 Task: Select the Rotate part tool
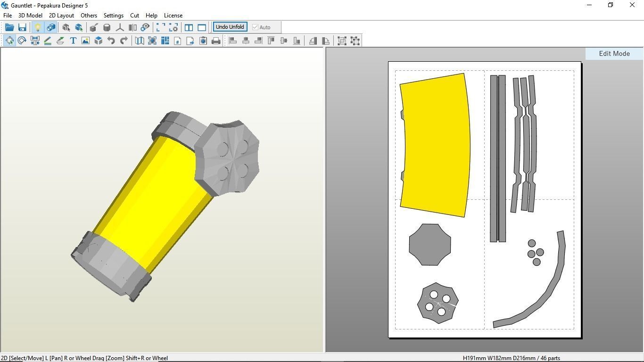[x=22, y=41]
